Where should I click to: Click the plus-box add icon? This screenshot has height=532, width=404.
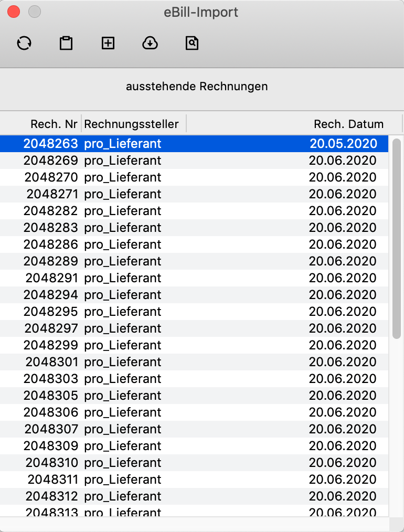pos(108,43)
